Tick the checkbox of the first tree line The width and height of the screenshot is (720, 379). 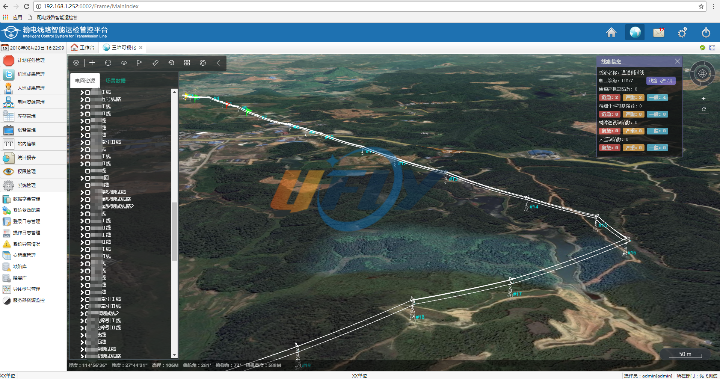pos(87,92)
